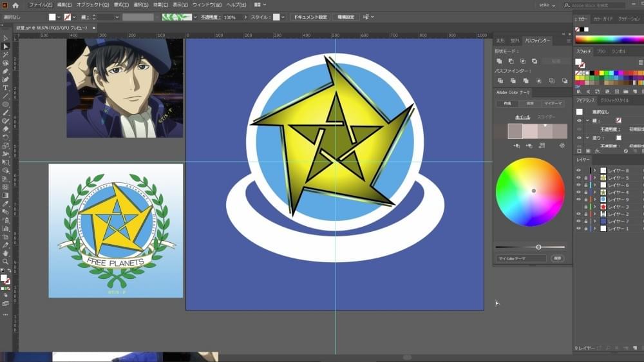644x362 pixels.
Task: Open the ファイル(F) menu
Action: [40, 5]
